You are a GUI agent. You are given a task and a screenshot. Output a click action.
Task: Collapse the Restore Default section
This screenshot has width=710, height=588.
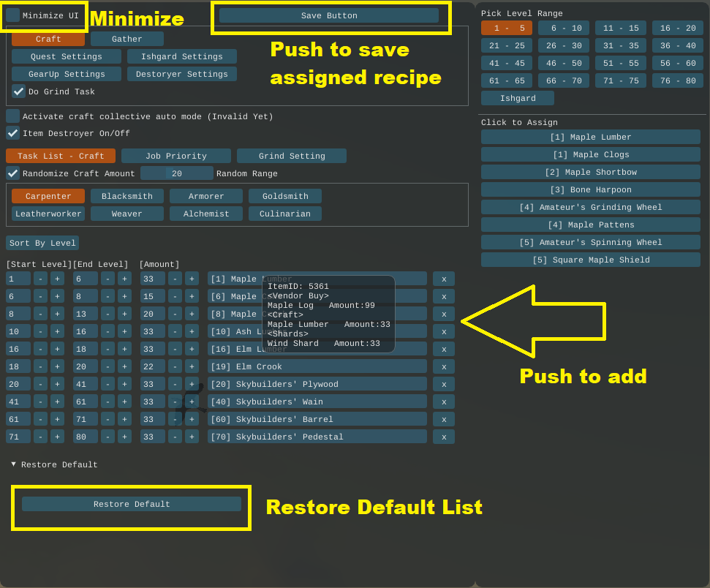pyautogui.click(x=14, y=464)
